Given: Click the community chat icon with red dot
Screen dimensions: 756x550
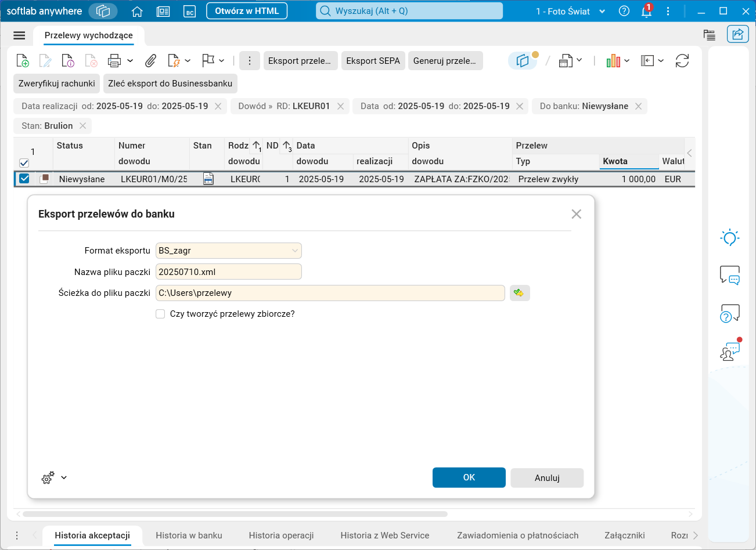Looking at the screenshot, I should 730,350.
